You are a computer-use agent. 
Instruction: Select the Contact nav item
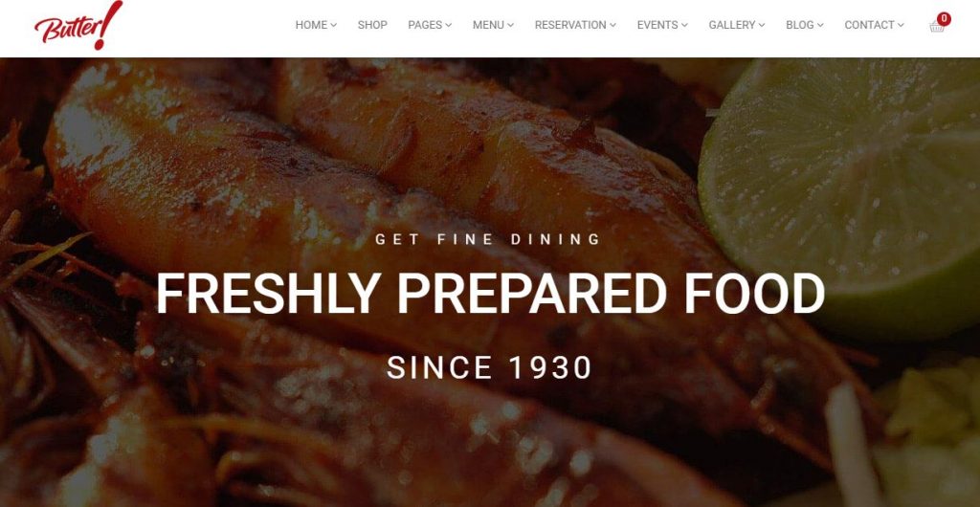(x=869, y=25)
